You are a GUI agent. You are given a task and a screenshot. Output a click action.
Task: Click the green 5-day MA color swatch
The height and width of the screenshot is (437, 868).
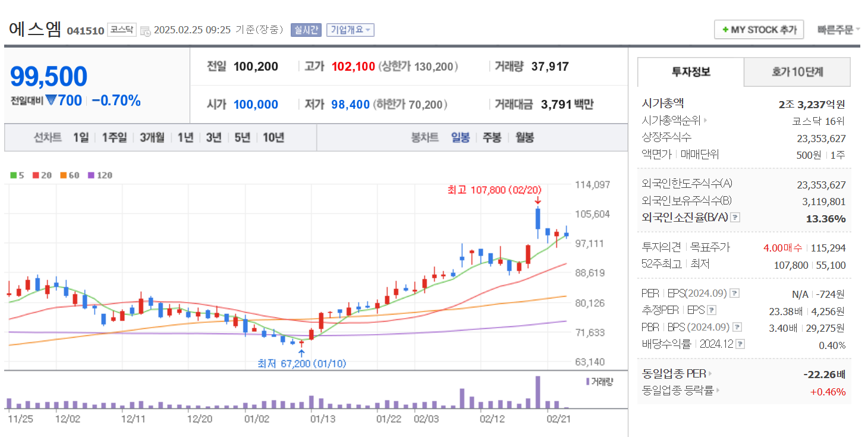coord(13,175)
